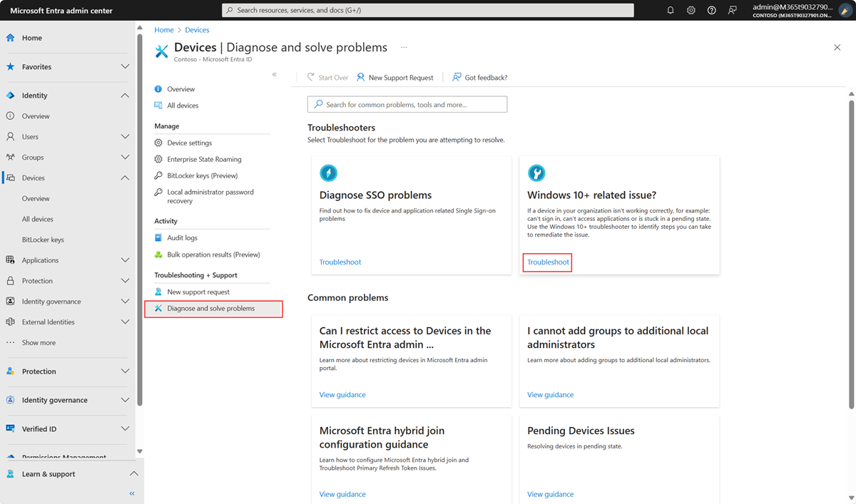Collapse resource menu double chevron
856x504 pixels.
click(x=275, y=75)
